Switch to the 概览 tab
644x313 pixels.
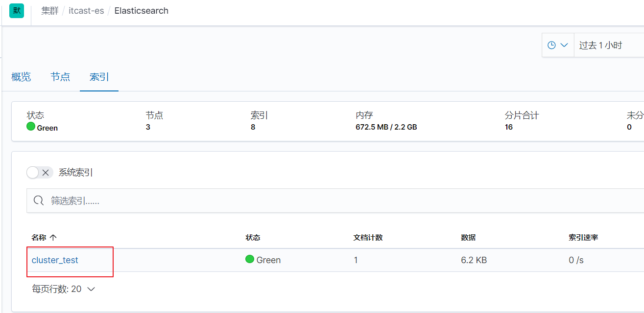(21, 77)
